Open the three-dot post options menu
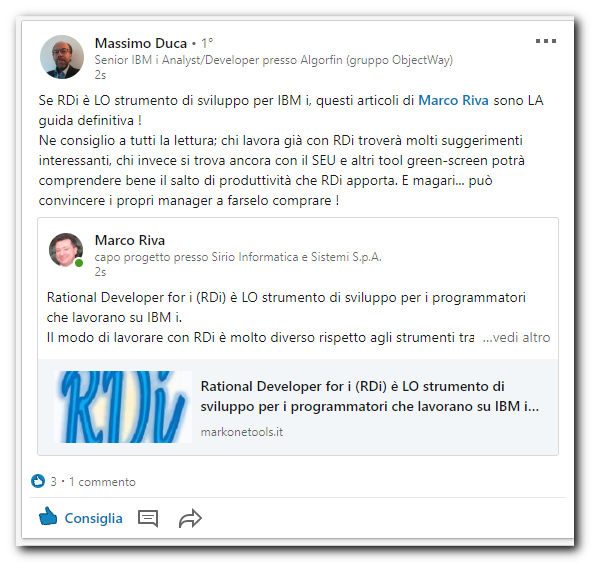 pos(546,41)
